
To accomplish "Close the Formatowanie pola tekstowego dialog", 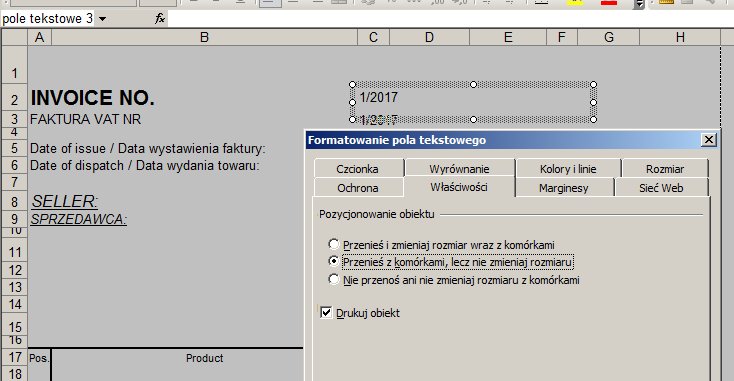I will pos(709,139).
